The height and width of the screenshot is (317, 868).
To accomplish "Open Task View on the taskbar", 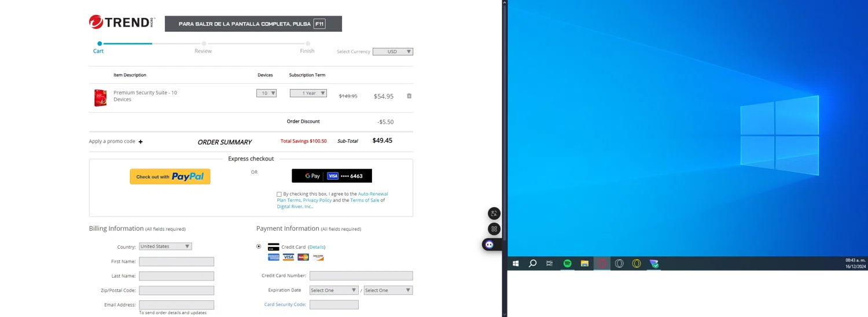I will [550, 263].
